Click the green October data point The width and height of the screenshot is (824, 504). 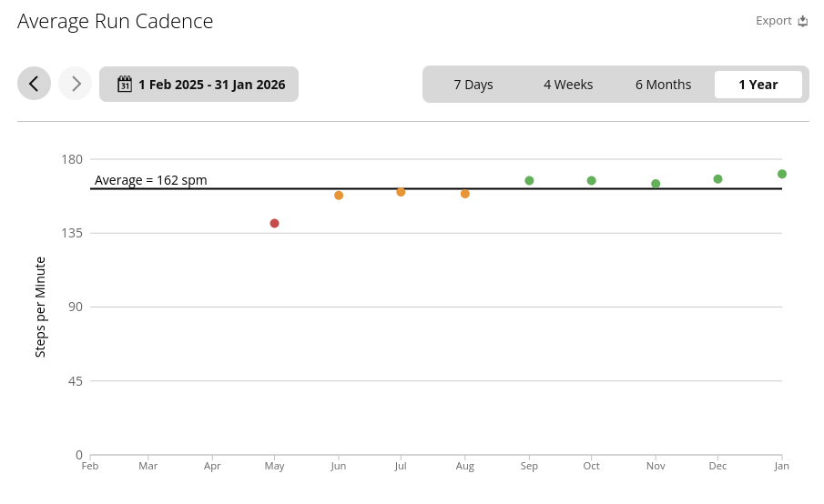pyautogui.click(x=592, y=181)
